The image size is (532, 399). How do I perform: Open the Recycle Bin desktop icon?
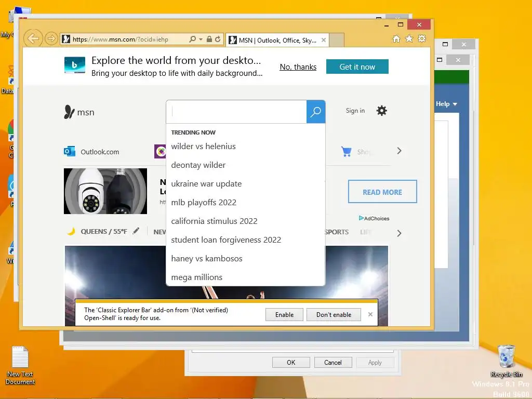[506, 361]
